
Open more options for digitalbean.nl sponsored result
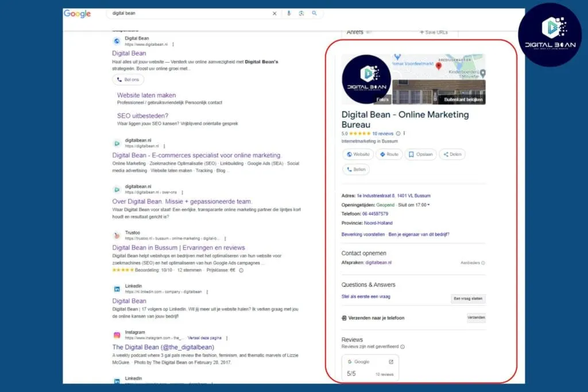173,44
